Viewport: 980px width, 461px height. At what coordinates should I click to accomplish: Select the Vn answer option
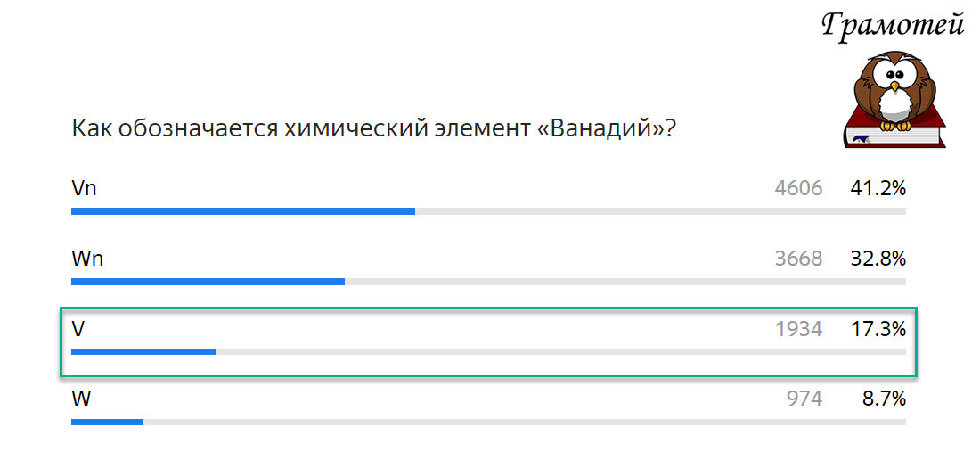(x=84, y=187)
